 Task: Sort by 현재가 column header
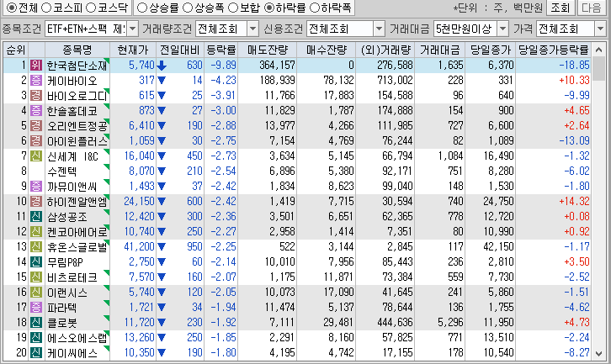pos(133,50)
